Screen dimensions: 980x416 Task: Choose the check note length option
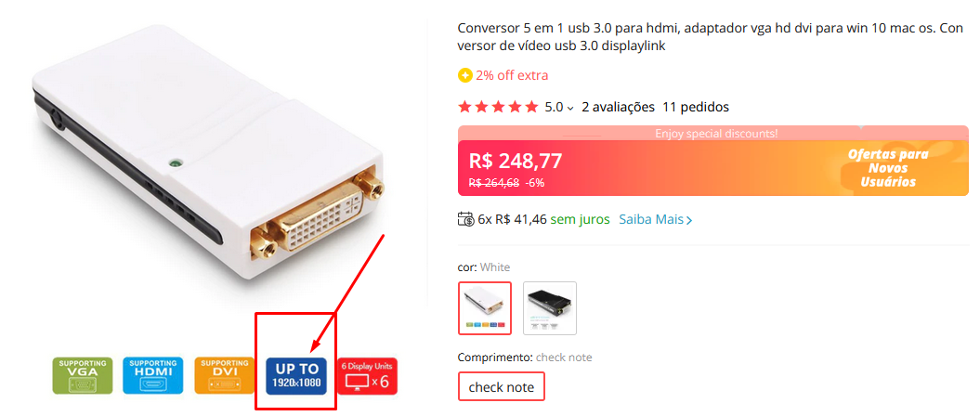click(502, 386)
